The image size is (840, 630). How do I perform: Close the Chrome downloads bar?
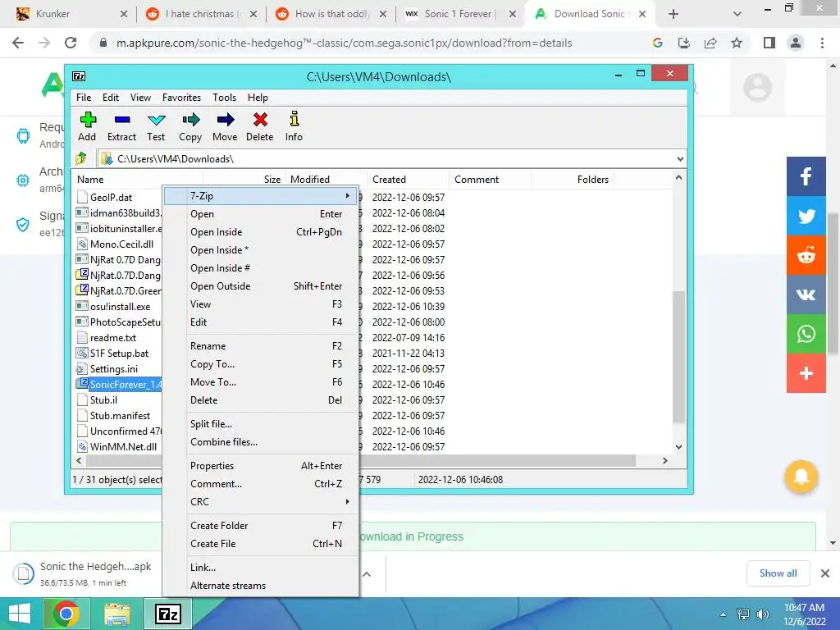(x=825, y=573)
